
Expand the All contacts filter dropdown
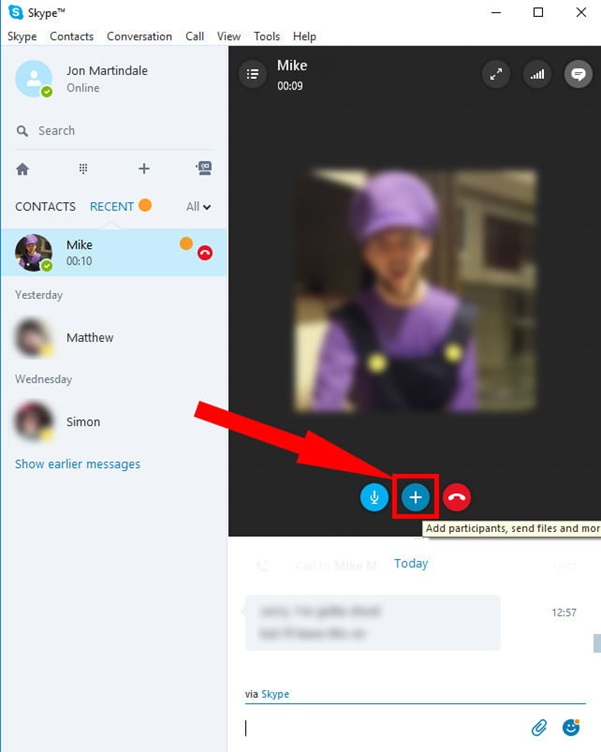(199, 207)
